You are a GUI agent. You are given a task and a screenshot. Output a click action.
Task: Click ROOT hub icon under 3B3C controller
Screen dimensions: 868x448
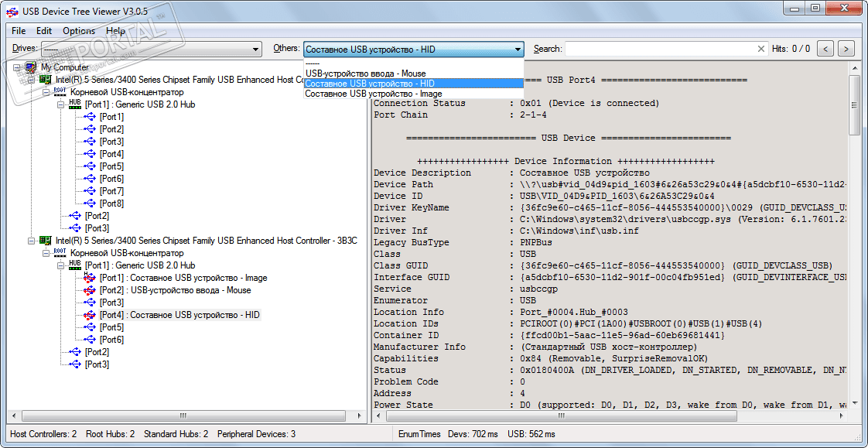pos(60,253)
